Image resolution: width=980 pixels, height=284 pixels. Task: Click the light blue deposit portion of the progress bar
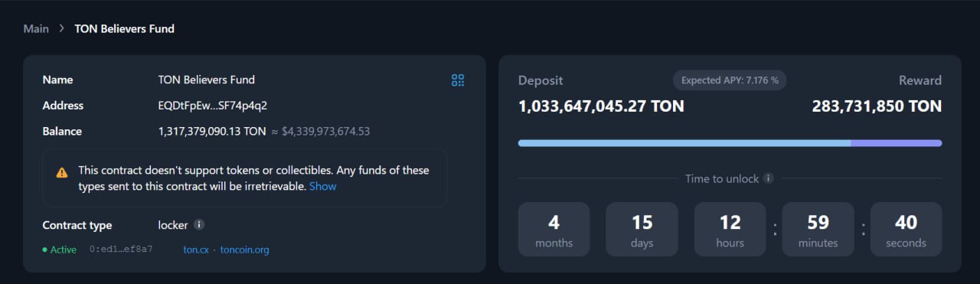(684, 143)
